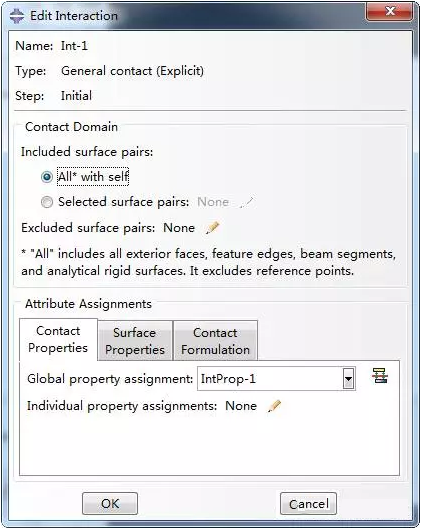Choose the 'Selected surface pairs' radio option
This screenshot has width=422, height=529.
47,202
